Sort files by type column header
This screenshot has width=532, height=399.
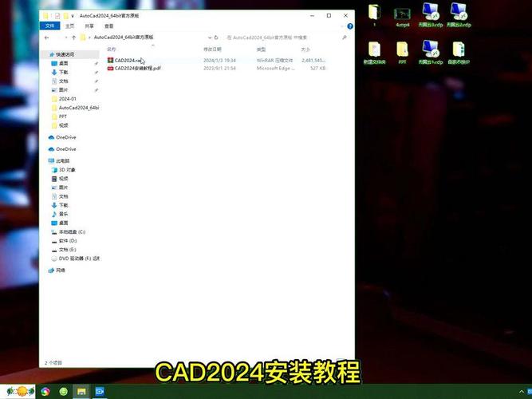(x=261, y=49)
